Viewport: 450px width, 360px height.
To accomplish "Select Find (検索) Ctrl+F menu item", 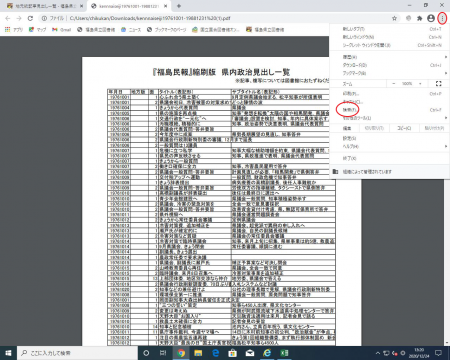I will (389, 110).
